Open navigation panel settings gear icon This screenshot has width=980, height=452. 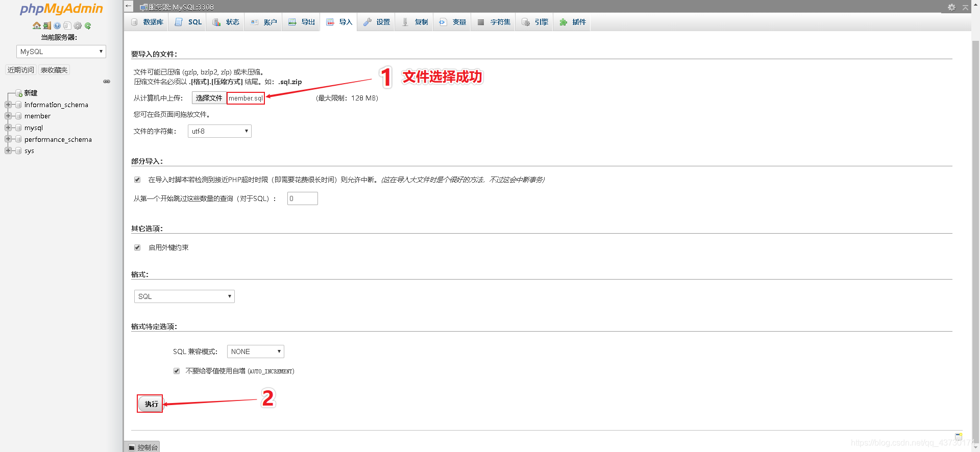(x=78, y=26)
